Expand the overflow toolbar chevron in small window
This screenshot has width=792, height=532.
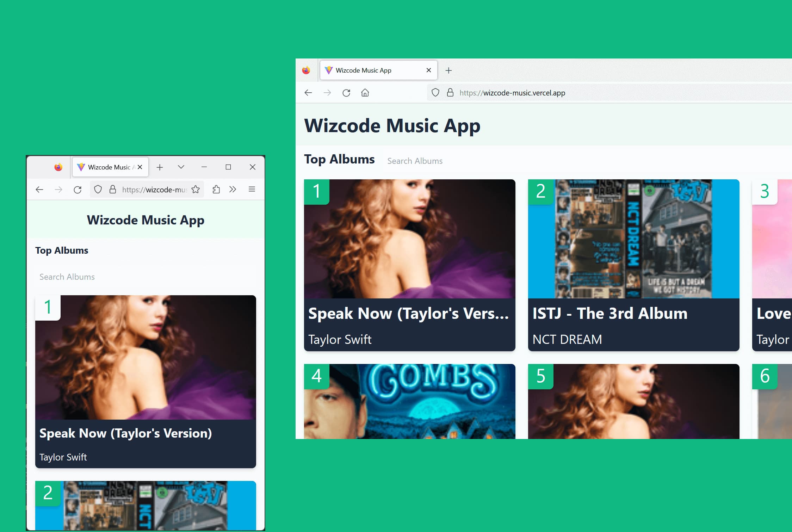[x=233, y=189]
